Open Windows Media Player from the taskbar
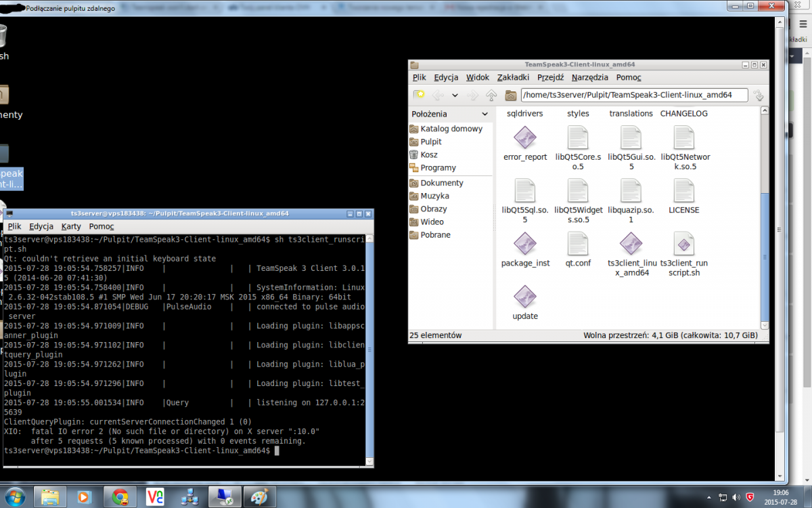This screenshot has height=508, width=812. tap(84, 496)
